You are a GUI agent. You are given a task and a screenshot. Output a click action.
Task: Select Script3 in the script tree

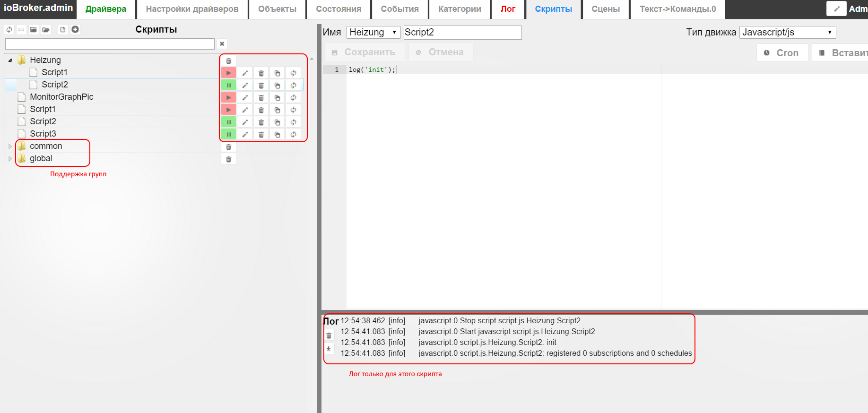pyautogui.click(x=43, y=134)
